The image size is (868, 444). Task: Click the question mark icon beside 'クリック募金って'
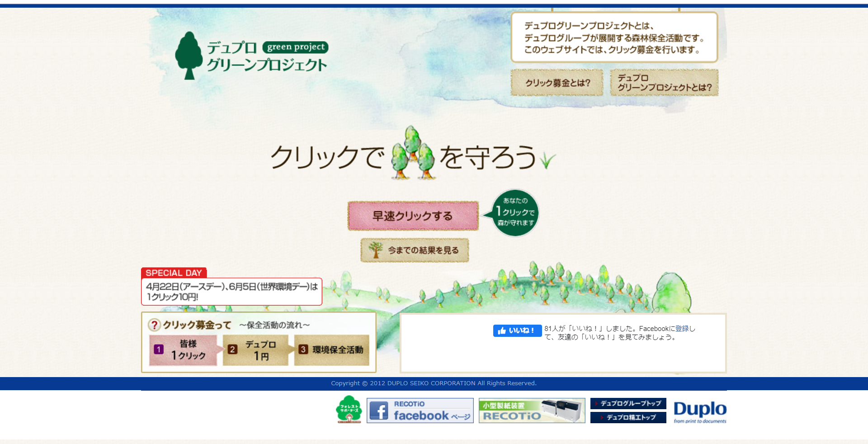pos(154,325)
